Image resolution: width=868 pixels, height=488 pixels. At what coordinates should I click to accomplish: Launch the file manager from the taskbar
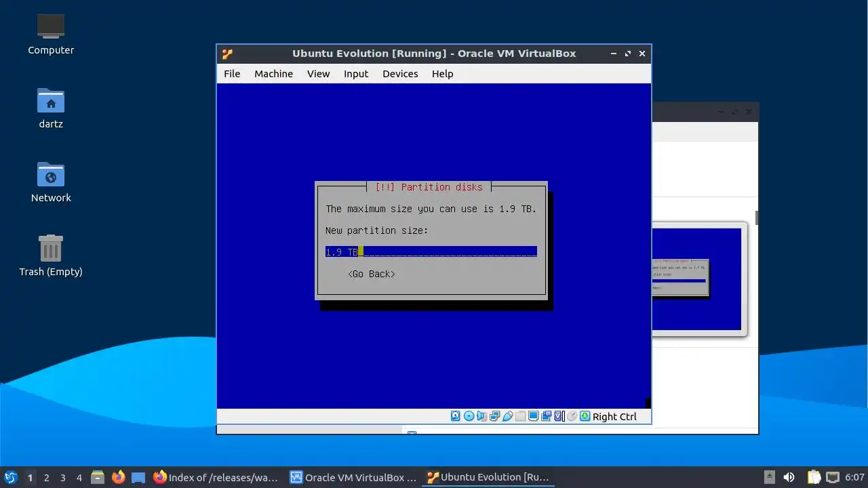pyautogui.click(x=98, y=477)
